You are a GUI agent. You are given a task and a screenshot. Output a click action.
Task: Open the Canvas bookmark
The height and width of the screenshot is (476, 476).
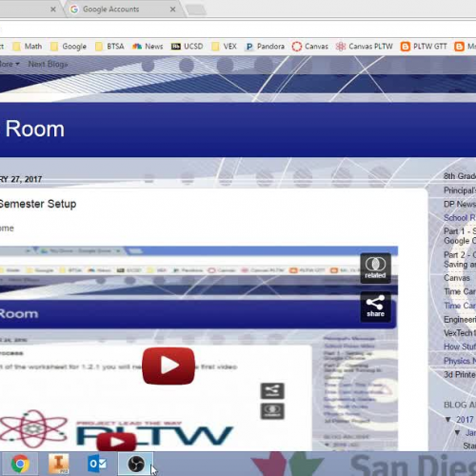tap(310, 47)
